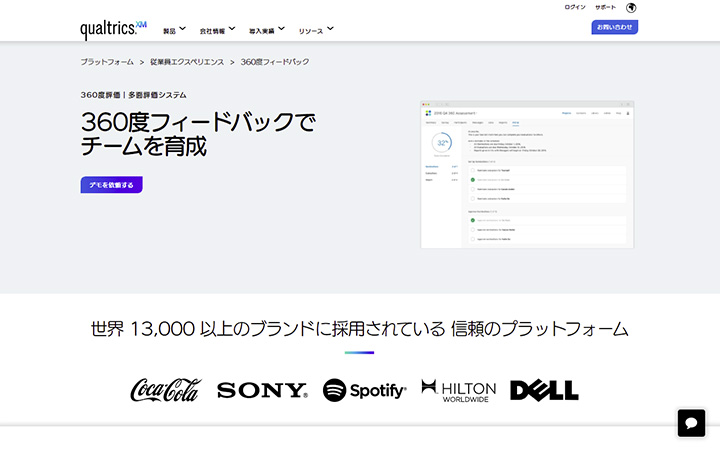The height and width of the screenshot is (450, 720).
Task: Open 従業員エクスペリエンス breadcrumb link
Action: click(187, 62)
